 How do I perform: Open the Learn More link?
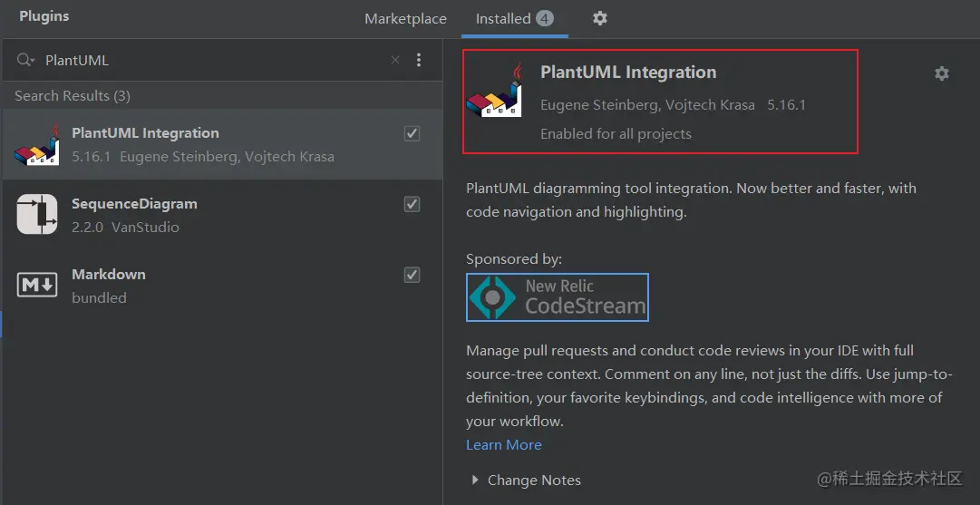click(x=504, y=444)
